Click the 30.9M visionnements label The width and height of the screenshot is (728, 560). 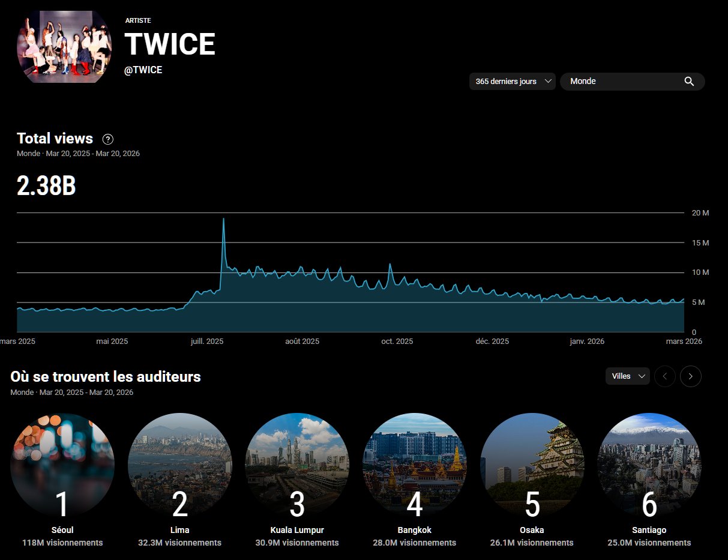point(297,543)
